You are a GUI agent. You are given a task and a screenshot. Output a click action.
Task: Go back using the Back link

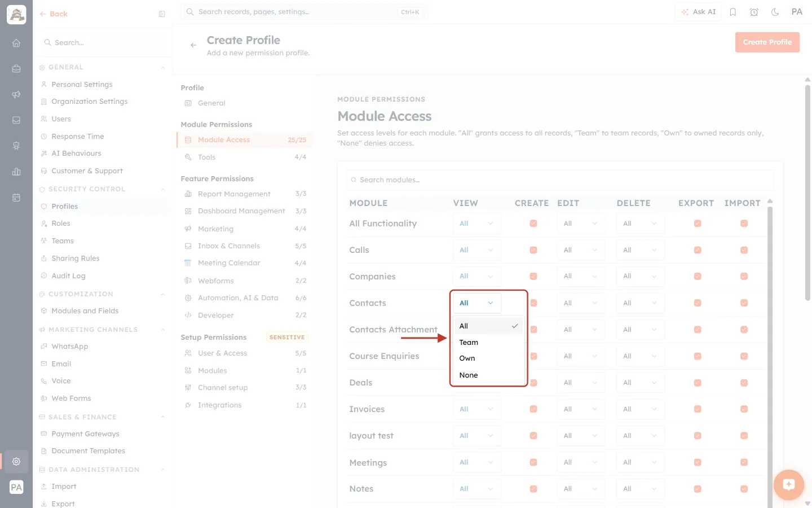(x=54, y=14)
